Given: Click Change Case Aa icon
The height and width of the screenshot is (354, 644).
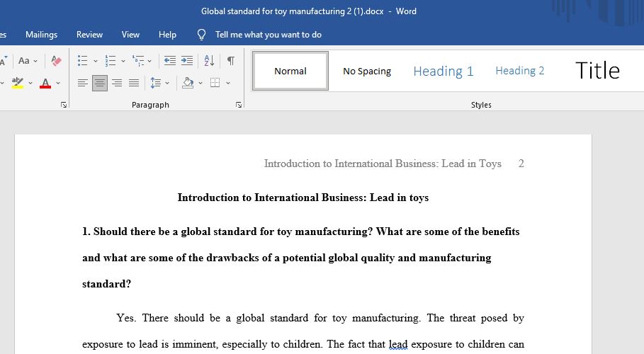Looking at the screenshot, I should [x=24, y=61].
